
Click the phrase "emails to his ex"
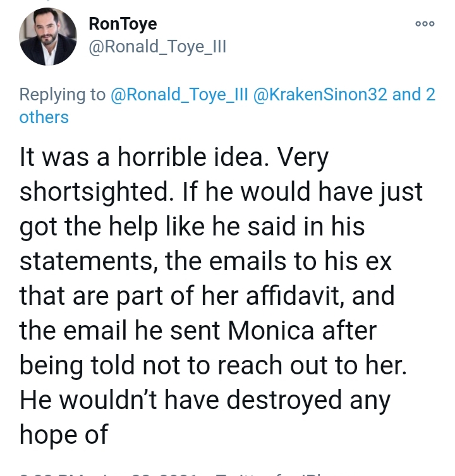tap(300, 261)
